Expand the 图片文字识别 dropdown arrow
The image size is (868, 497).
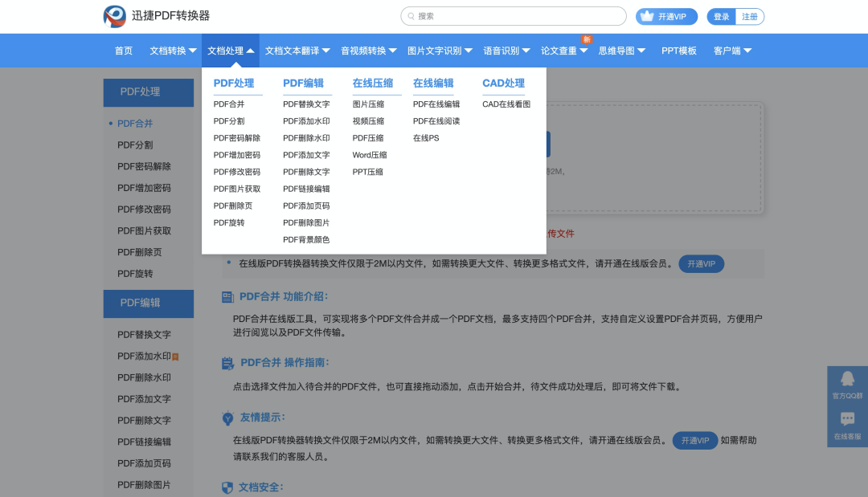pos(469,51)
